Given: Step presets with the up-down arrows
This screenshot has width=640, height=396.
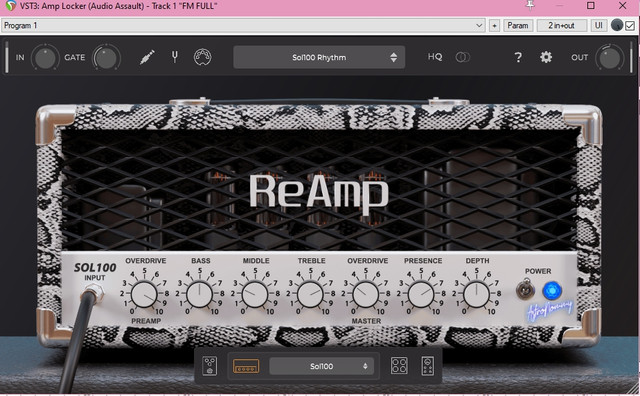Looking at the screenshot, I should 393,57.
